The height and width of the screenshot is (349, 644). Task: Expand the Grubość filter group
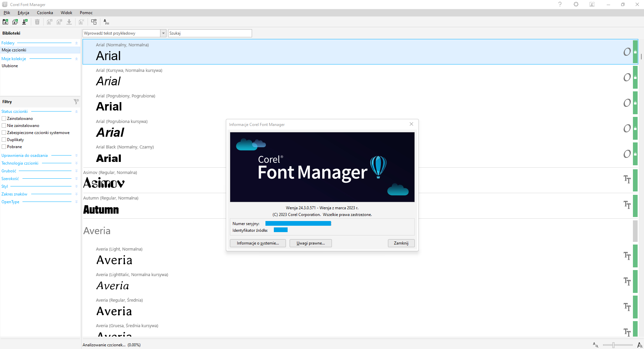77,171
